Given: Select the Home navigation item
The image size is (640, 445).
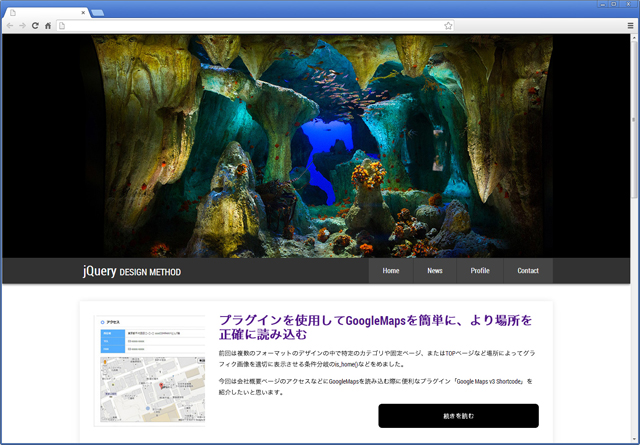Looking at the screenshot, I should [x=390, y=271].
